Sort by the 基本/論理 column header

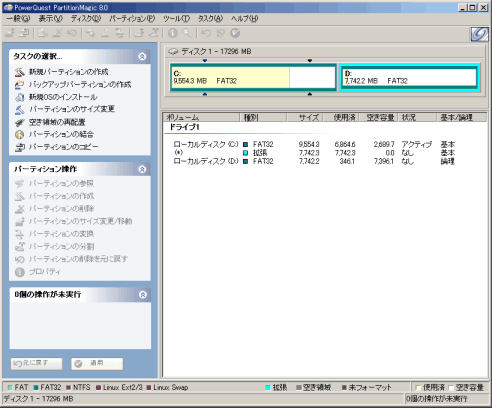(462, 117)
